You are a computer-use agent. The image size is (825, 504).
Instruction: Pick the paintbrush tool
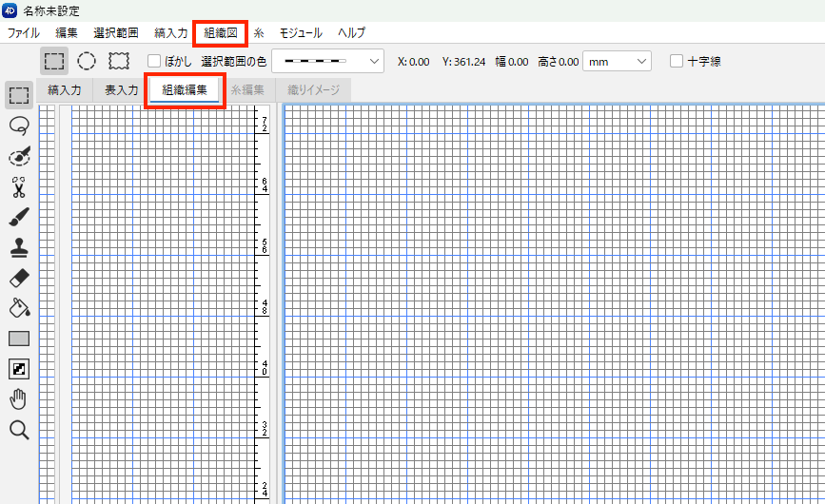point(19,217)
